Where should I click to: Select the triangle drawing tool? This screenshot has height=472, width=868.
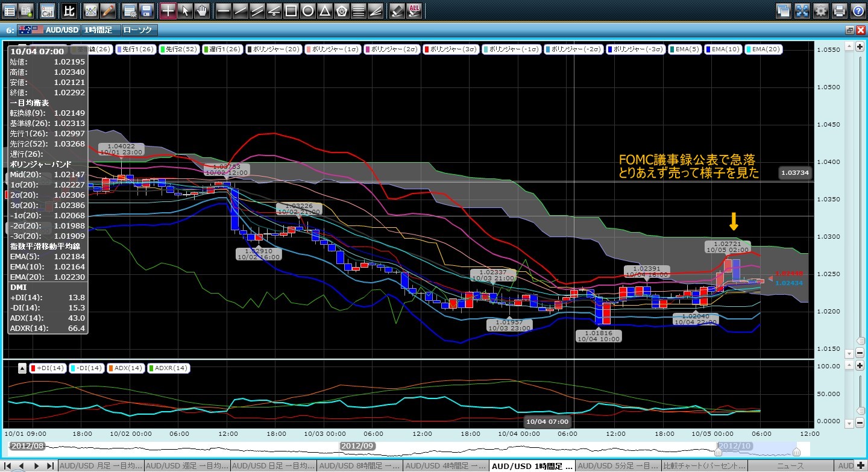point(324,10)
